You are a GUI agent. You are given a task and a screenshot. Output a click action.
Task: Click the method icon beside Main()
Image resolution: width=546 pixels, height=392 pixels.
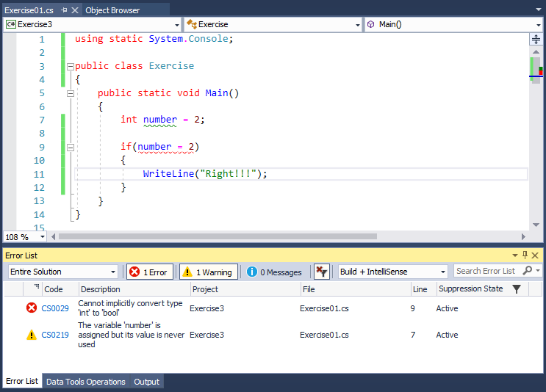(371, 24)
